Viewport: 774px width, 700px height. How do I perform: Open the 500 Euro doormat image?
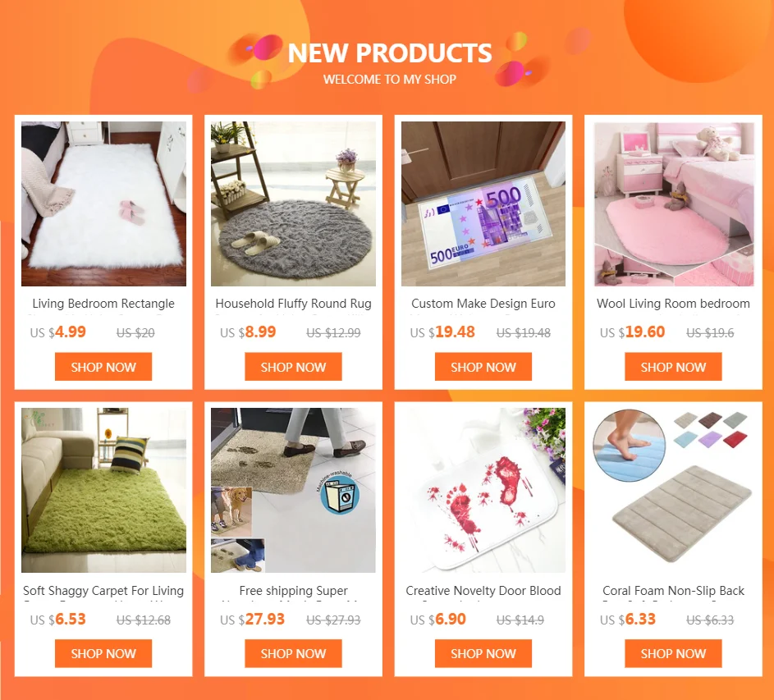(483, 204)
